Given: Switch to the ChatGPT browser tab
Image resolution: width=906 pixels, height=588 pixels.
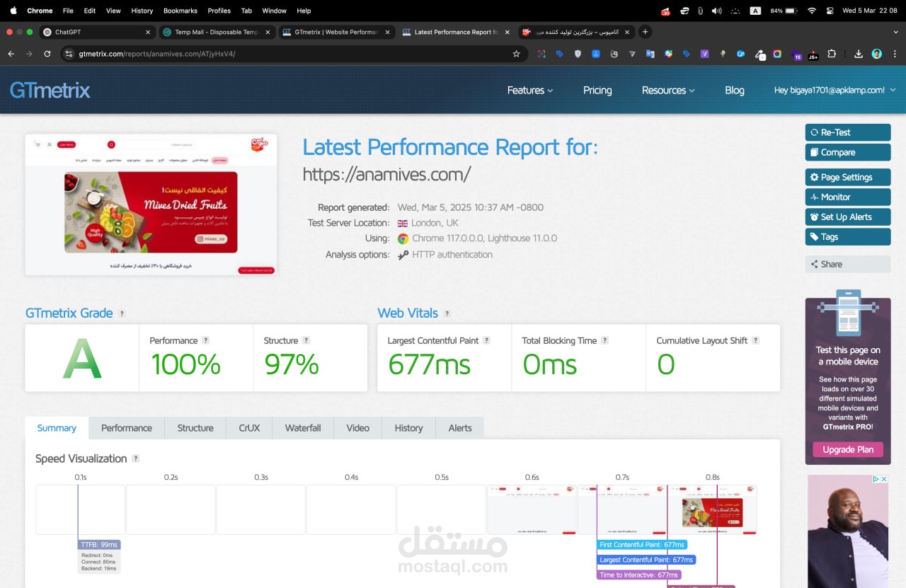Looking at the screenshot, I should coord(98,32).
